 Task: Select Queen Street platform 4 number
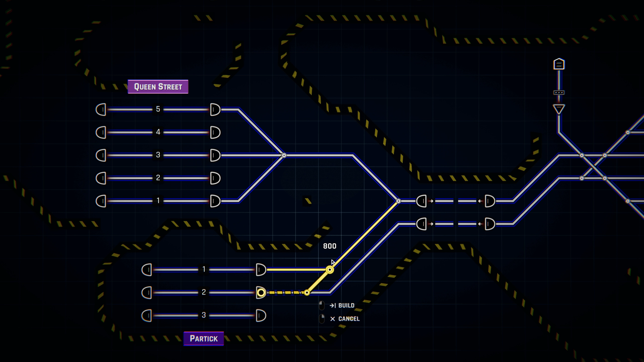158,132
